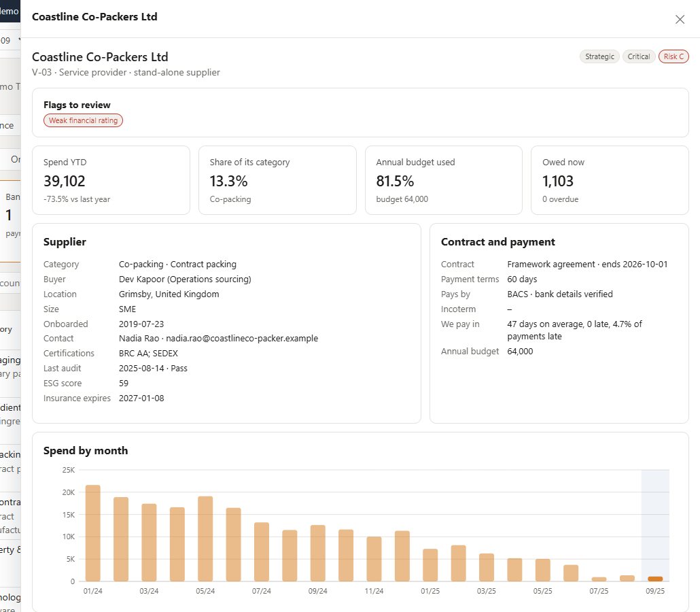Click the Annual budget used card
700x612 pixels.
click(x=444, y=180)
